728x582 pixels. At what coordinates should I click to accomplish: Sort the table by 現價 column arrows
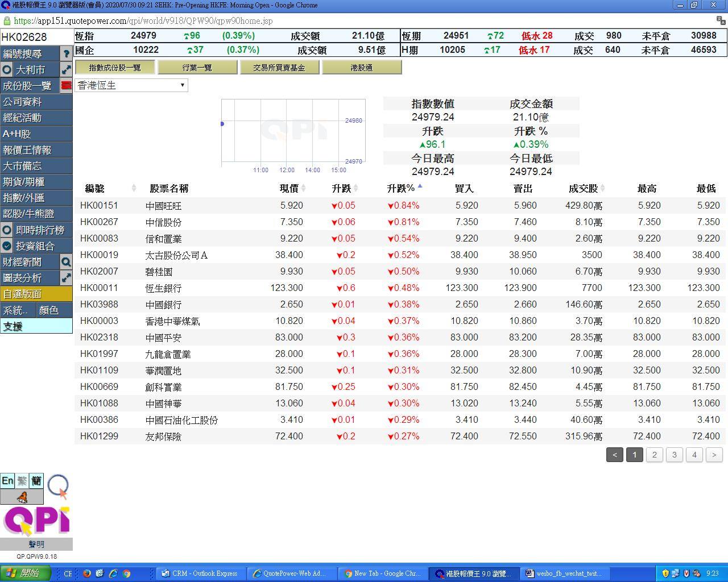click(x=303, y=188)
